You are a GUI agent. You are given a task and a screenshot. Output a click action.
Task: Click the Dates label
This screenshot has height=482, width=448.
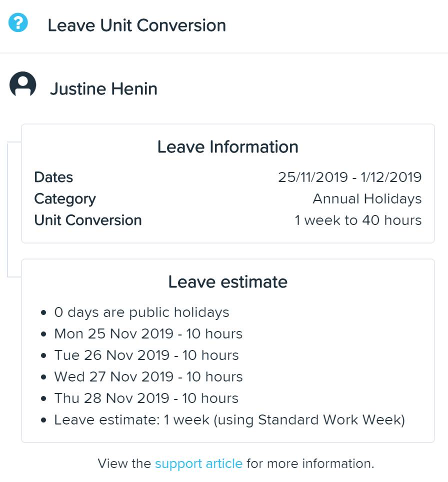pos(53,177)
